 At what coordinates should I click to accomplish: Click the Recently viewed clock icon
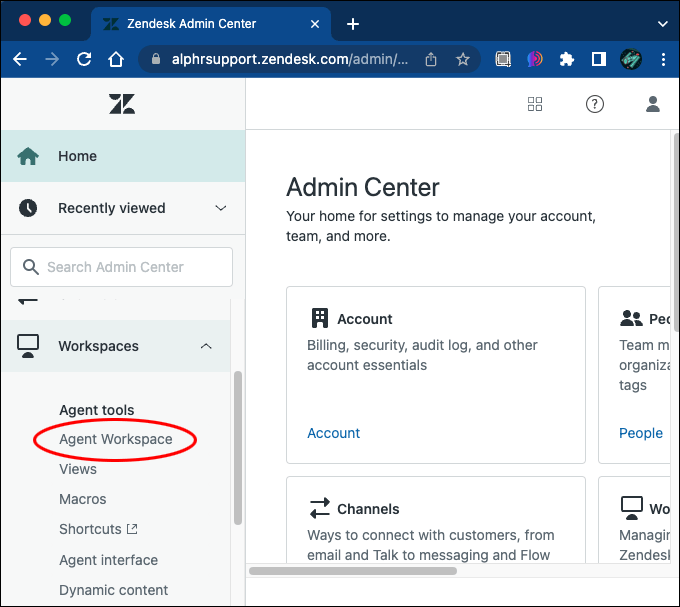pos(28,208)
